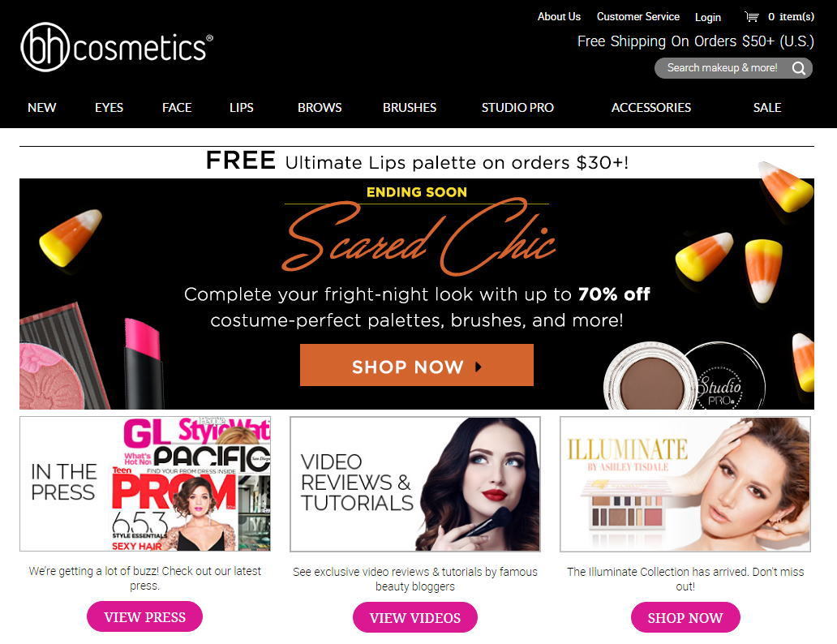837x644 pixels.
Task: Click the VIEW PRESS button
Action: 144,616
